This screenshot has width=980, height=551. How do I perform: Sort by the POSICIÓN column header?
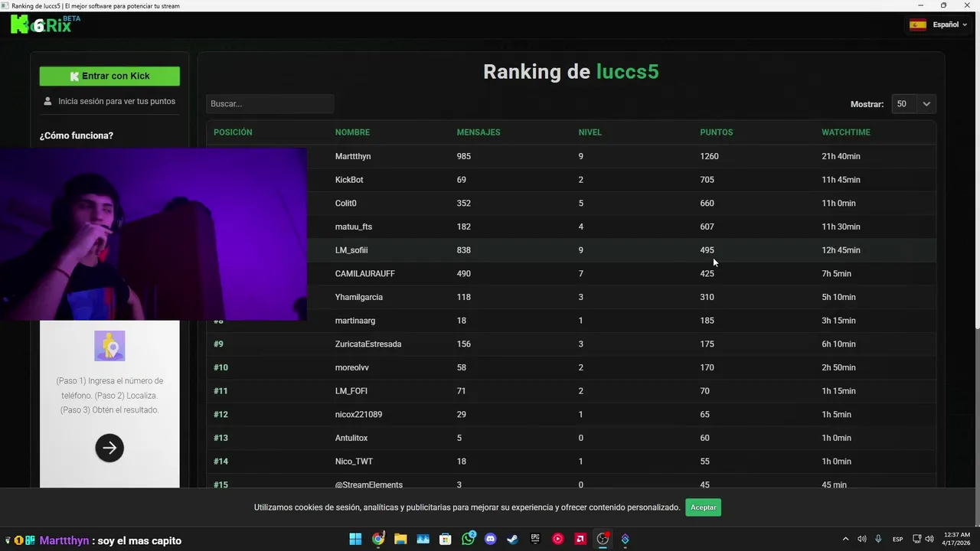[x=233, y=132]
